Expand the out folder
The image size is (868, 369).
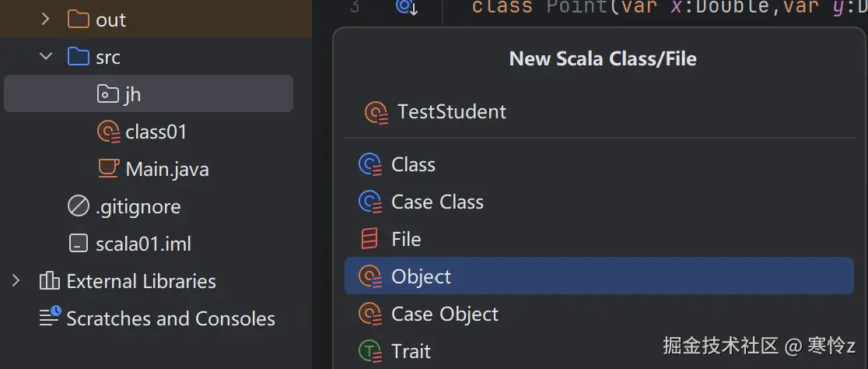(46, 19)
